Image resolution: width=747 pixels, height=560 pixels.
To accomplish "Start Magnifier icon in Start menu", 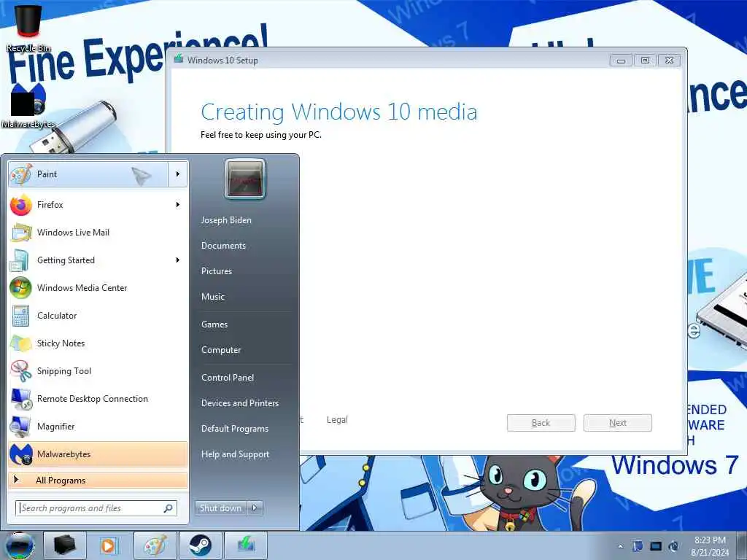I will point(21,426).
